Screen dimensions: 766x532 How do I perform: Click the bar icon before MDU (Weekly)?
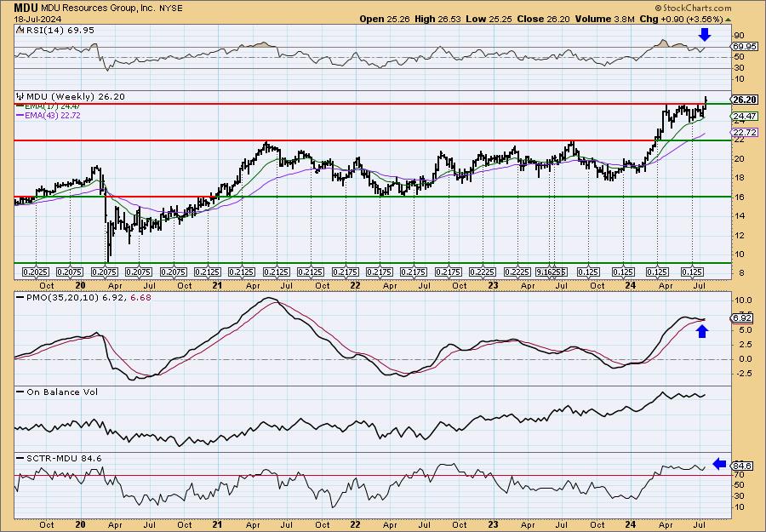20,96
